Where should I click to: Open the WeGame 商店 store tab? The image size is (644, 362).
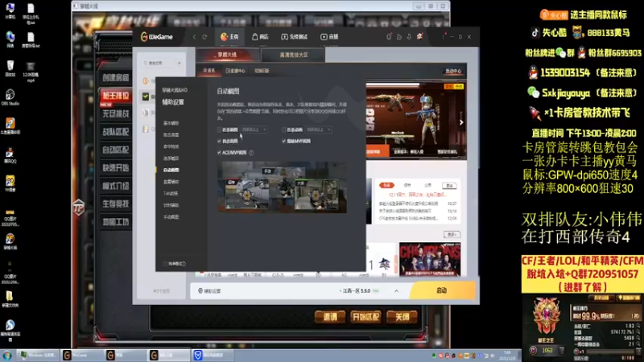pos(260,37)
